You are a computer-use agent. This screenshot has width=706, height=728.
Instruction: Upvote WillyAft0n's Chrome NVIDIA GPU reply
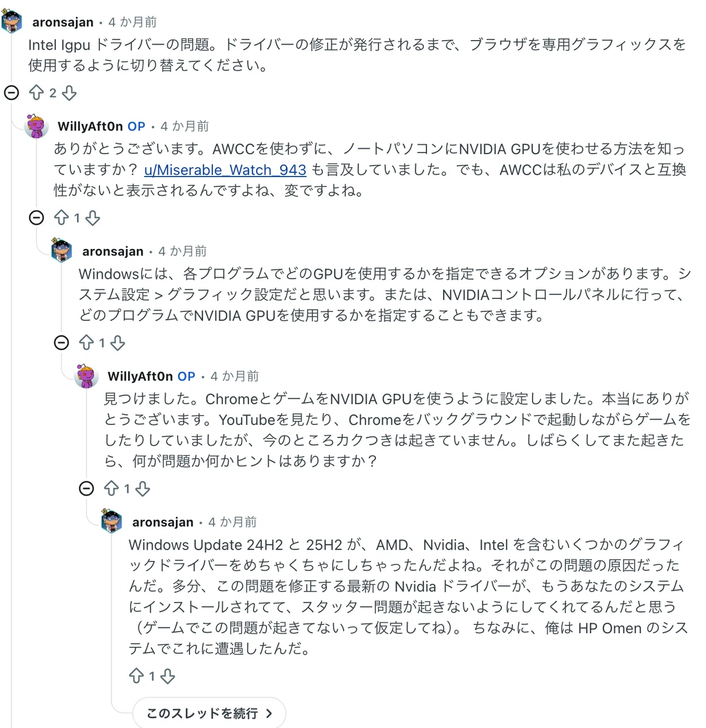pyautogui.click(x=112, y=488)
